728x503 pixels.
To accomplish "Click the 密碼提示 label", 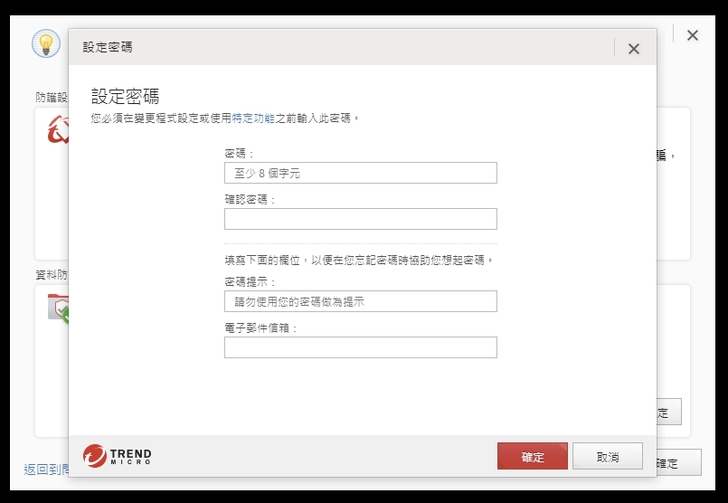I will [x=250, y=282].
